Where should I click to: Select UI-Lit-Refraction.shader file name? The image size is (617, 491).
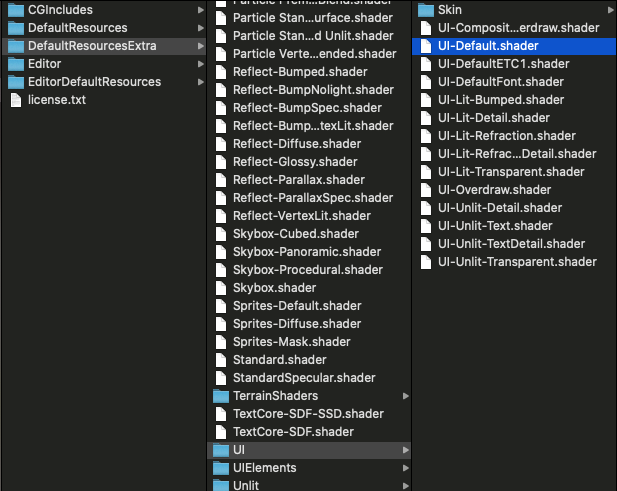pyautogui.click(x=507, y=136)
